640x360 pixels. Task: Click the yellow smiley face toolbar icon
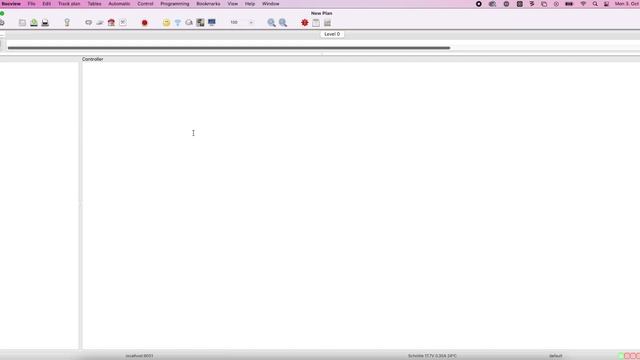(166, 23)
